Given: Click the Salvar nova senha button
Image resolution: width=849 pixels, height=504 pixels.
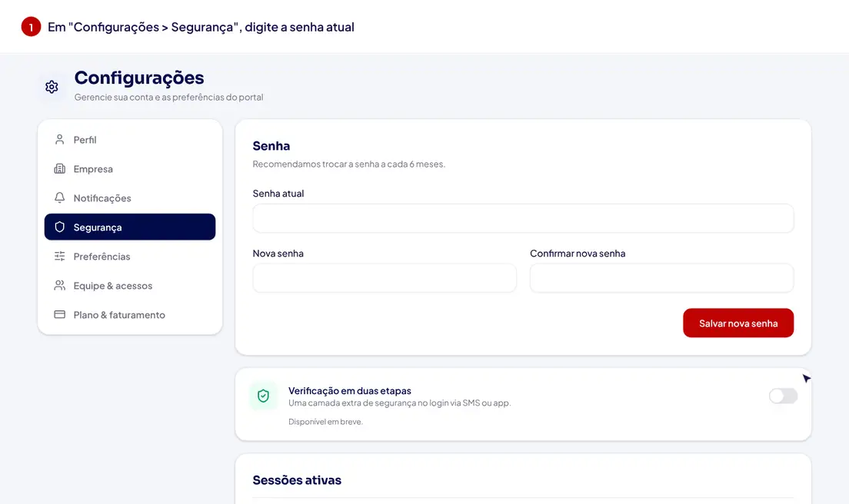Looking at the screenshot, I should (738, 323).
